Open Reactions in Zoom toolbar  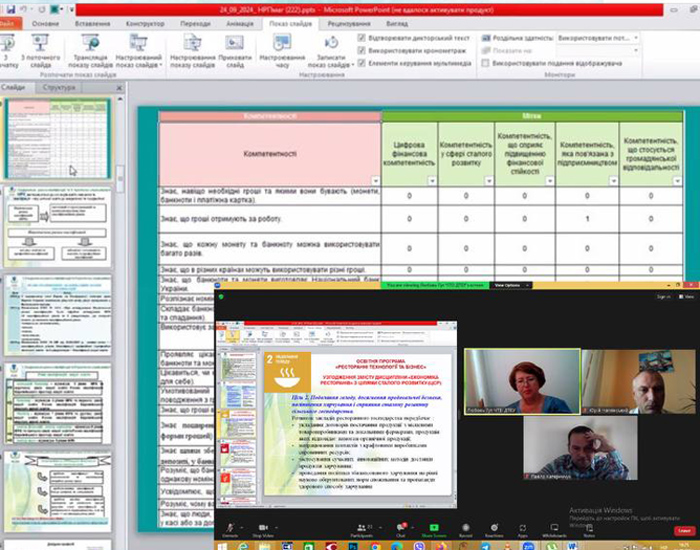click(x=494, y=526)
